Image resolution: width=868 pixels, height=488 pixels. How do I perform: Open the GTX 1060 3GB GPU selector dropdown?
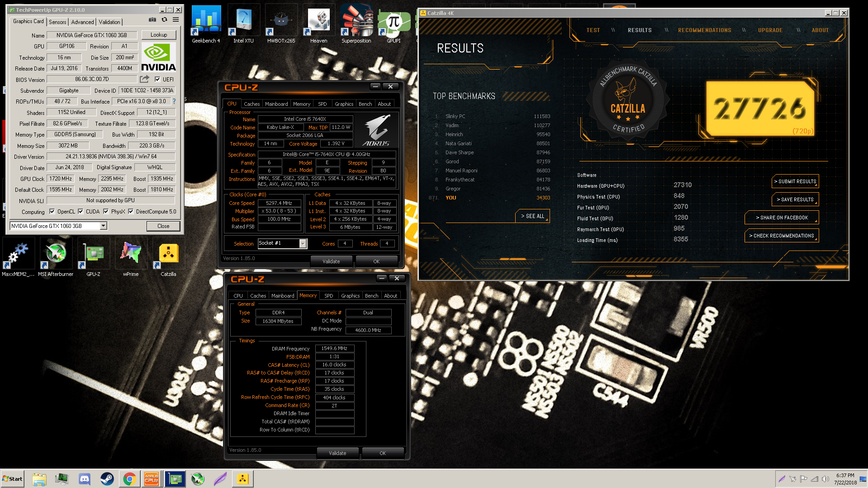click(x=104, y=226)
